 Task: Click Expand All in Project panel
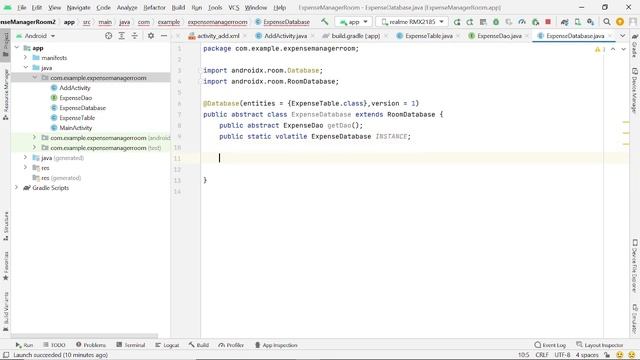[122, 36]
